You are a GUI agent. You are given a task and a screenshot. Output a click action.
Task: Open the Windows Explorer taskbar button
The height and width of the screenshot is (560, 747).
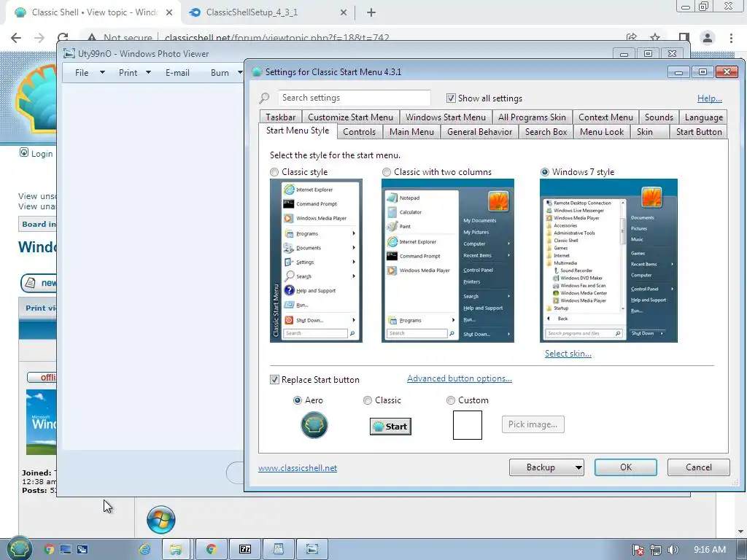(175, 549)
